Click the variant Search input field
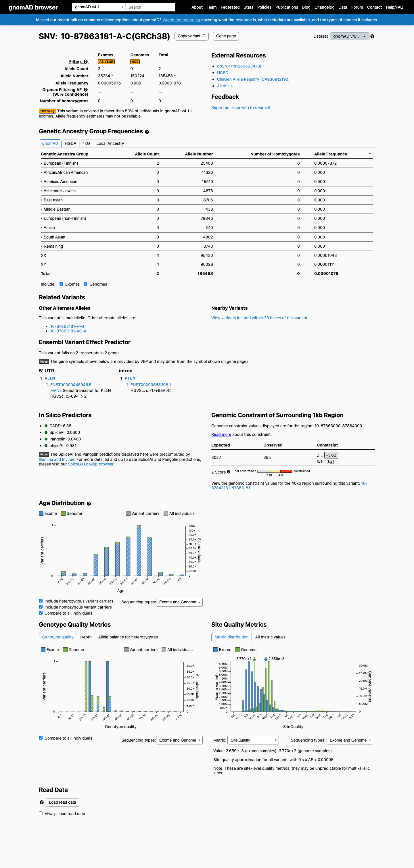 coord(150,7)
